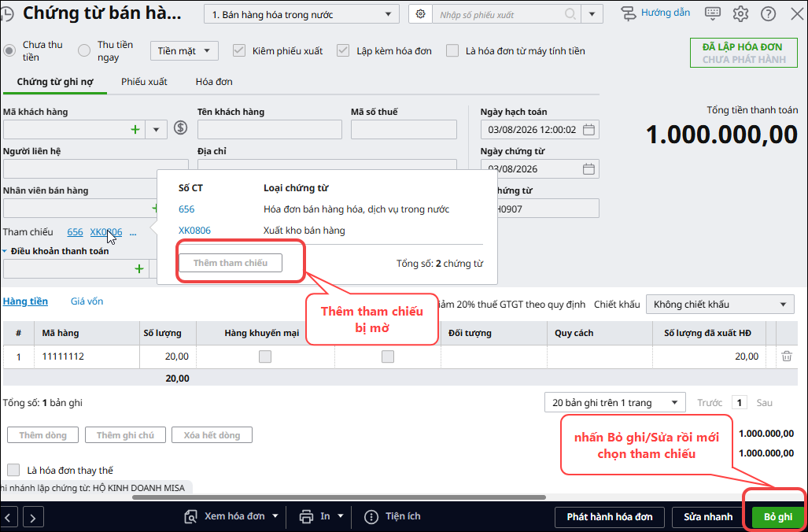Check Là hóa đơn từ máy tính tiền
The width and height of the screenshot is (808, 532).
click(x=452, y=50)
